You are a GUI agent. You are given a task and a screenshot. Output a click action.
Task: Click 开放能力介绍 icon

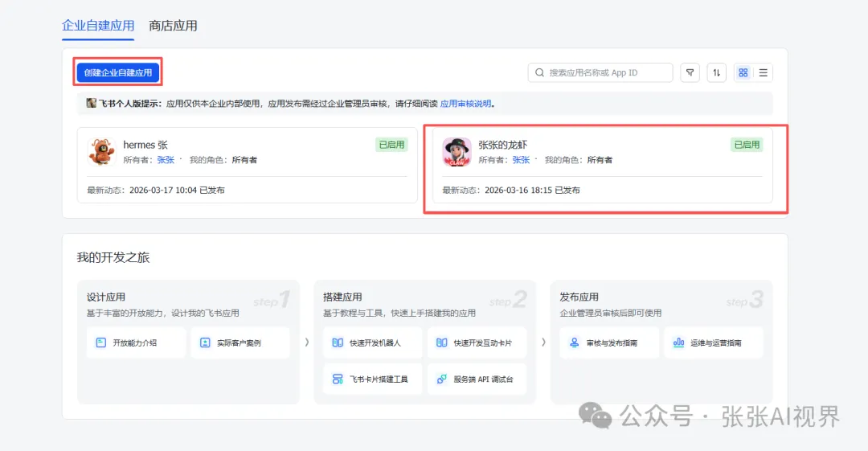click(x=100, y=343)
